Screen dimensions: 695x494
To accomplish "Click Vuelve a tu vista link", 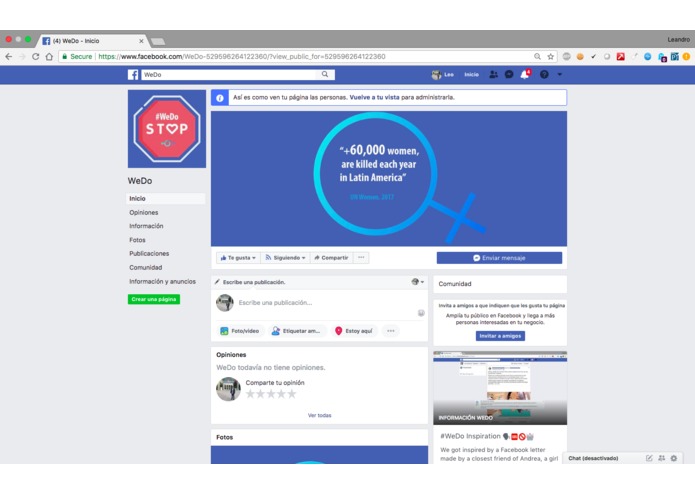I will point(374,97).
